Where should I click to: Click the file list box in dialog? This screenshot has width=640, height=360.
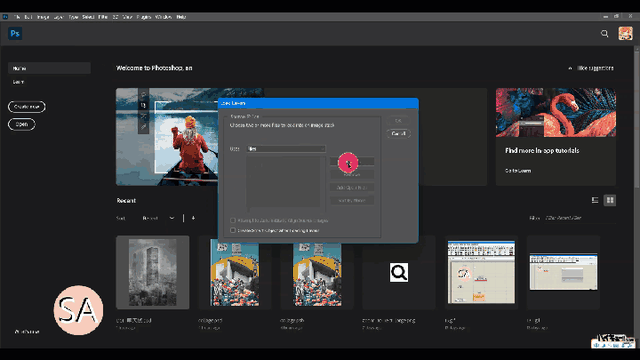[283, 181]
